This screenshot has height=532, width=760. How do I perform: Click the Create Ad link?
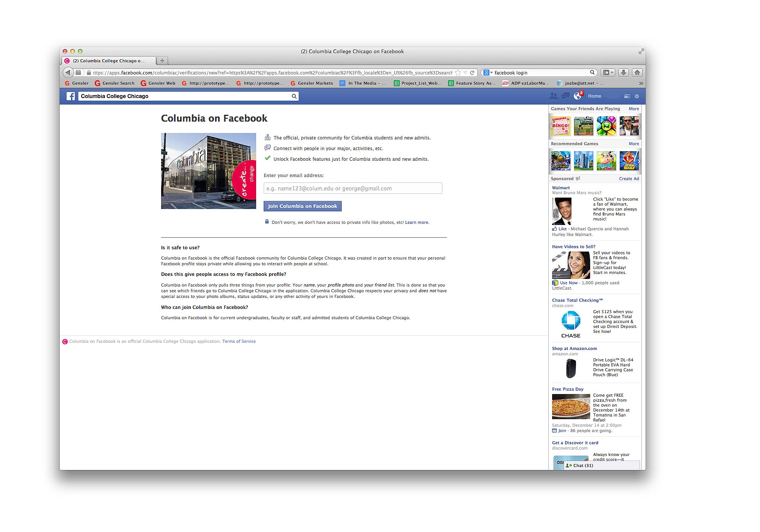(629, 179)
